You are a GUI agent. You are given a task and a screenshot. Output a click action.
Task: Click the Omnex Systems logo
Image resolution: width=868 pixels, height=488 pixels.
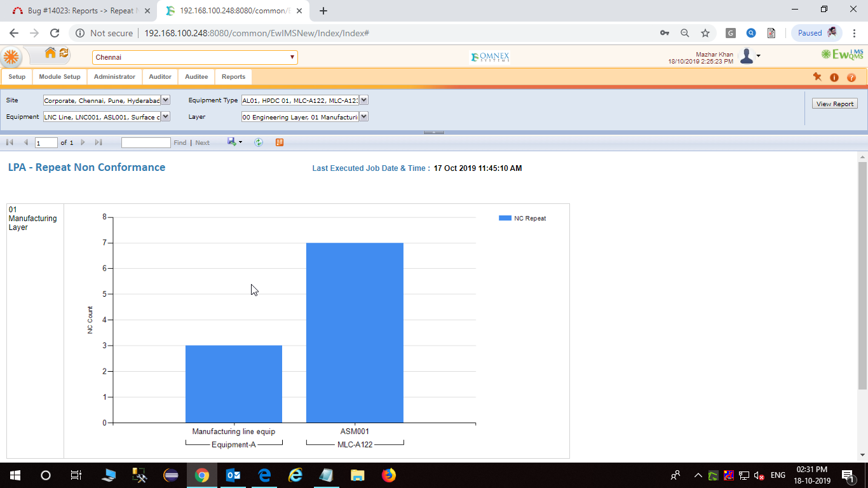490,57
